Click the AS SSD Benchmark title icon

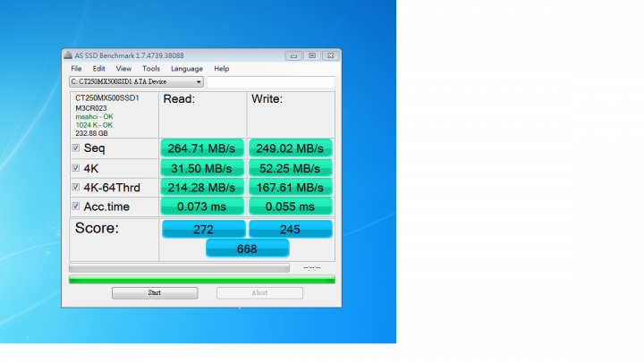[68, 55]
